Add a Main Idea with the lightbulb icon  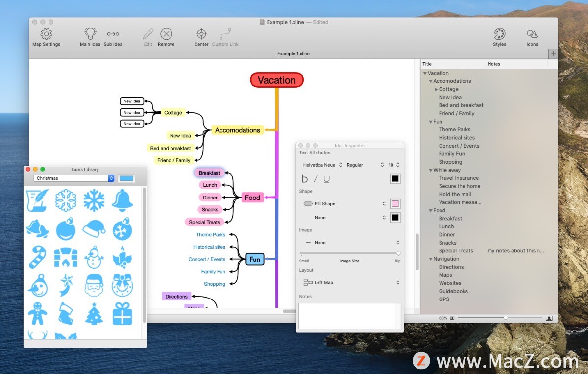pos(90,34)
